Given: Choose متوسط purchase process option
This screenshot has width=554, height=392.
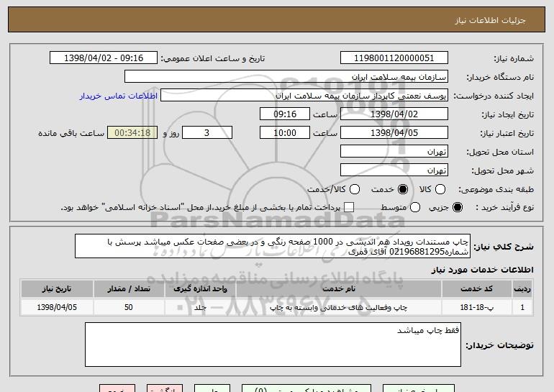Looking at the screenshot, I should point(415,207).
